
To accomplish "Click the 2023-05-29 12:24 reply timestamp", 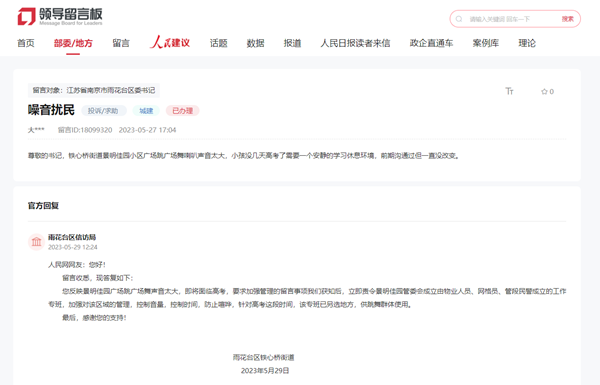I will 73,247.
